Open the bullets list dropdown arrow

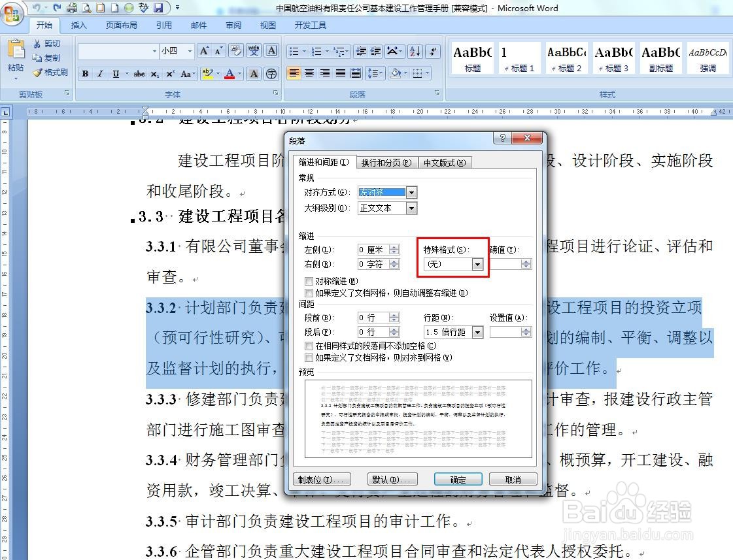[304, 51]
